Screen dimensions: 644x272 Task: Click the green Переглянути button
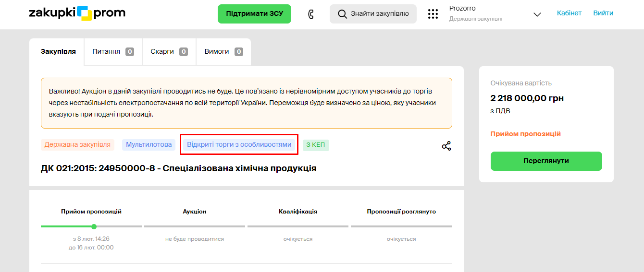pos(546,161)
